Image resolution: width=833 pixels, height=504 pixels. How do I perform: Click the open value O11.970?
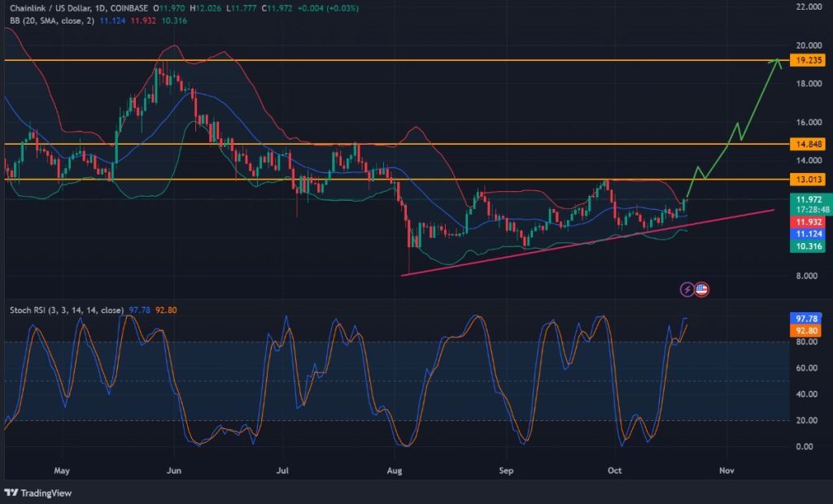pos(170,8)
